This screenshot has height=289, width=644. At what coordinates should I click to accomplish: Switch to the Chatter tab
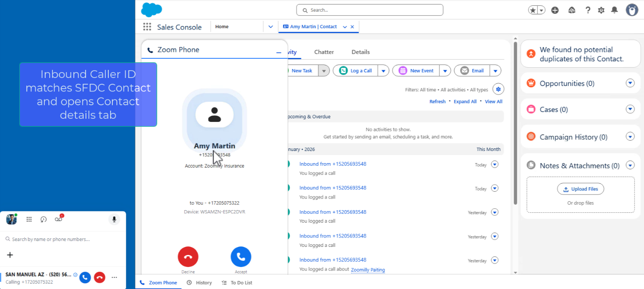(x=324, y=52)
